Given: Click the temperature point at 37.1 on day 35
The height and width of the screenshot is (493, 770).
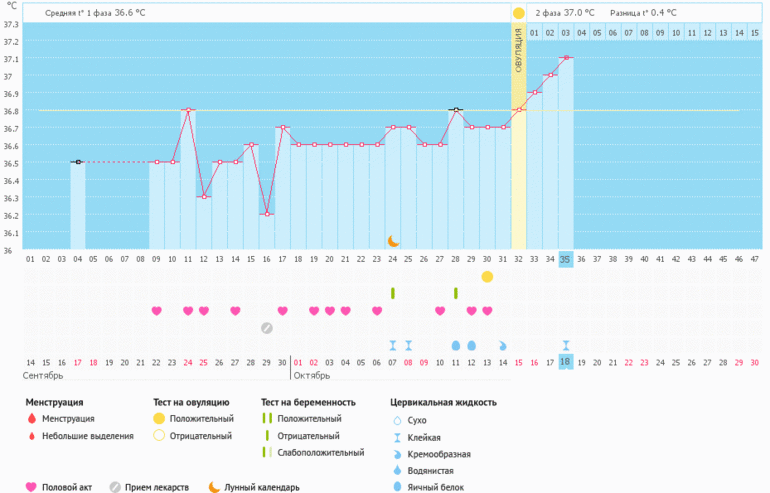Looking at the screenshot, I should tap(566, 58).
